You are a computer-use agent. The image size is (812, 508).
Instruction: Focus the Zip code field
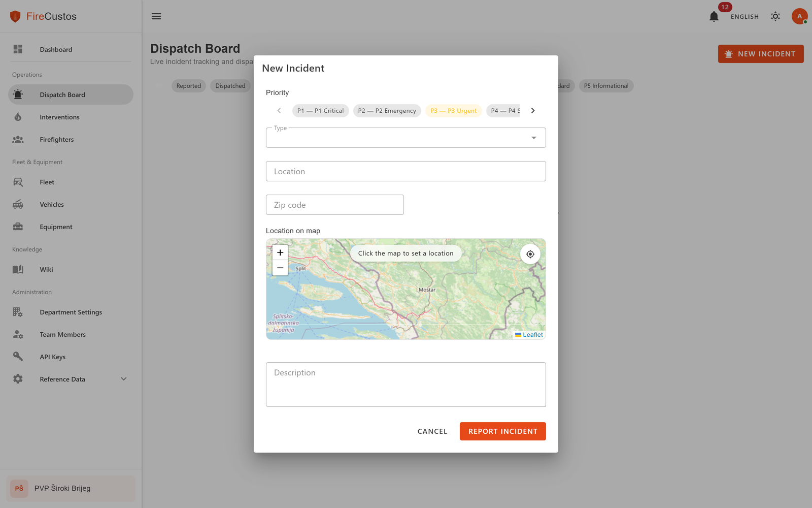click(x=334, y=205)
